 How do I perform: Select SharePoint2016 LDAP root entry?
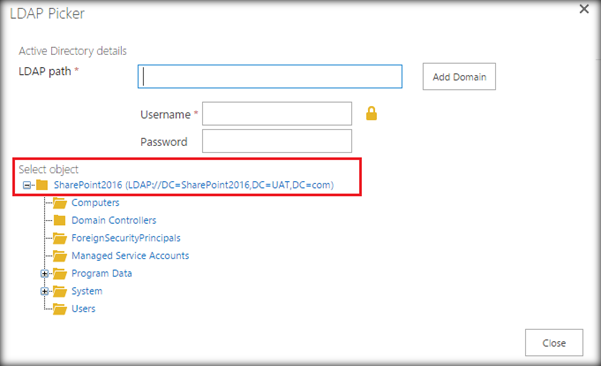[194, 185]
